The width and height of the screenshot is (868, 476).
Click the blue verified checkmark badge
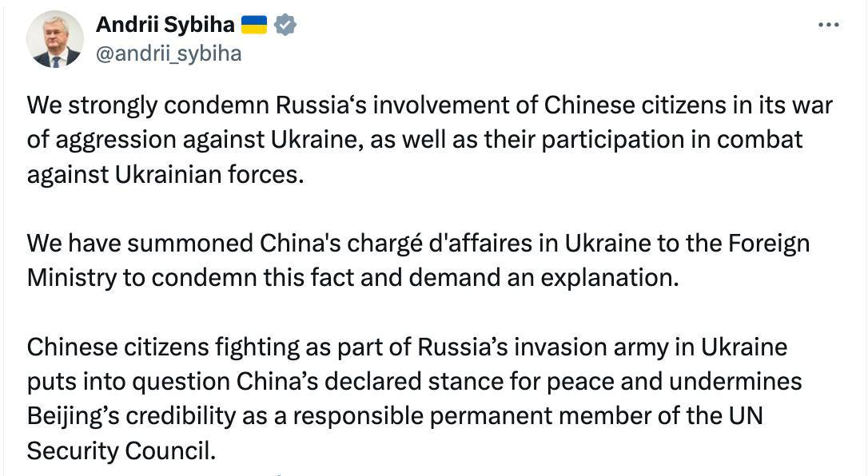click(285, 25)
